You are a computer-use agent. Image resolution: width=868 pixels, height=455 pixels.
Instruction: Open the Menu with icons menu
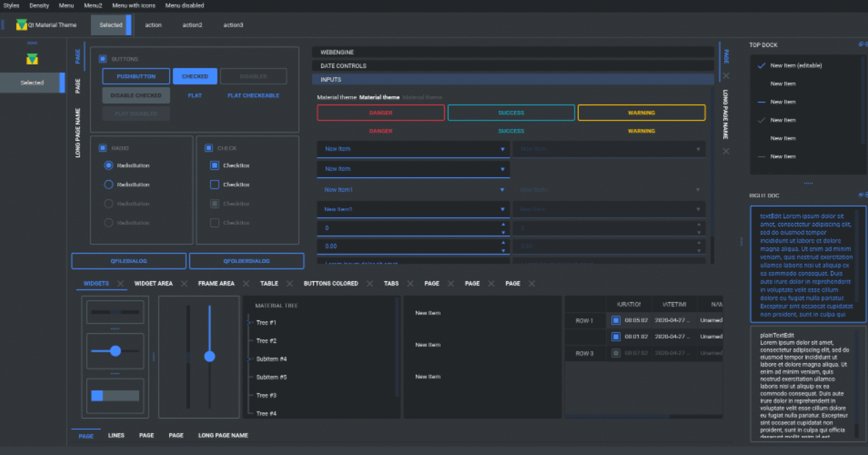click(x=134, y=6)
